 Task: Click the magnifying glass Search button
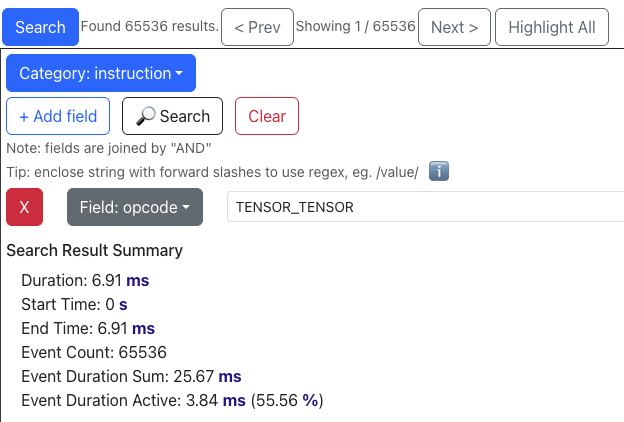point(172,116)
